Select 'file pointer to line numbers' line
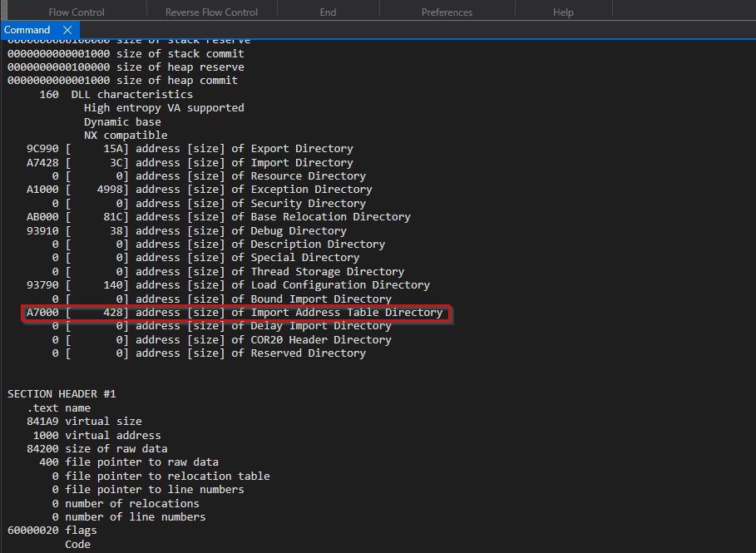Viewport: 756px width, 553px height. (148, 490)
